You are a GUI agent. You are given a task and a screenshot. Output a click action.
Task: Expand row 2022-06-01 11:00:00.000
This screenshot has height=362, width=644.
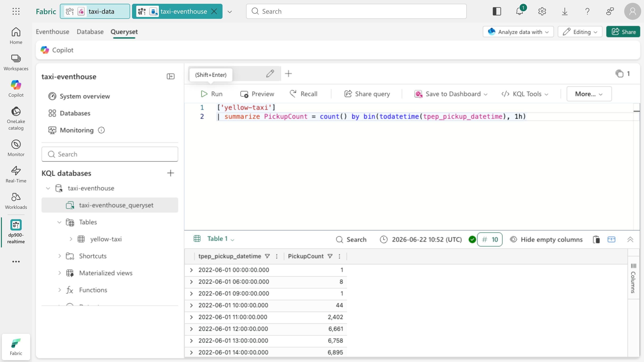[x=191, y=317]
